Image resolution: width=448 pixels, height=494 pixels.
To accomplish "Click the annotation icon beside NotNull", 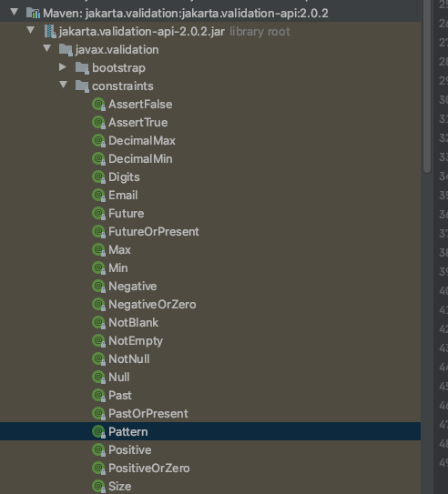I will [98, 358].
